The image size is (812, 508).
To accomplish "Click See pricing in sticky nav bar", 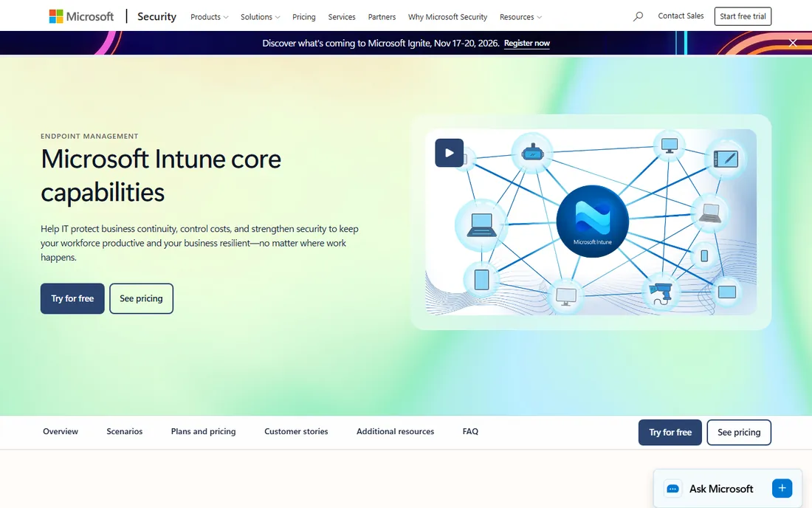I will (739, 433).
